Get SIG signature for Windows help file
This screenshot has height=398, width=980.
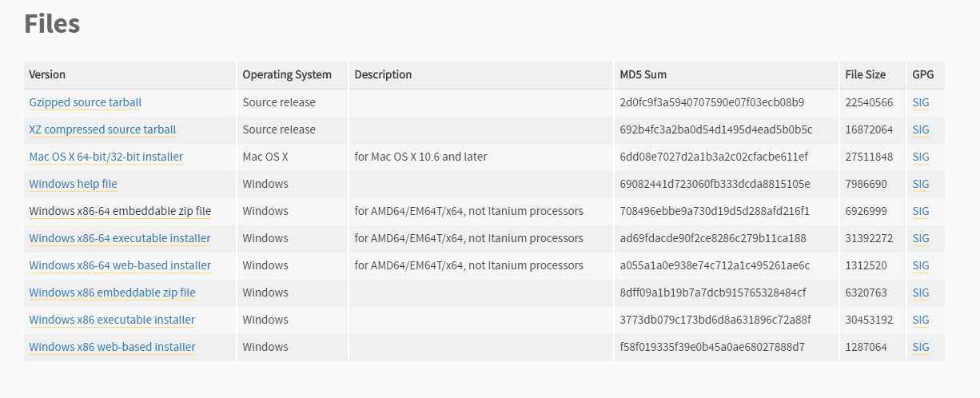point(921,184)
